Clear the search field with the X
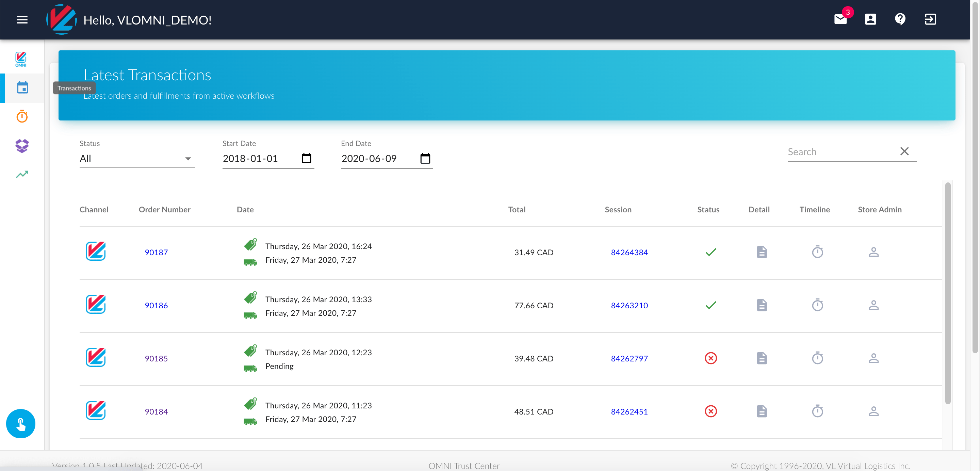This screenshot has width=980, height=471. (905, 151)
